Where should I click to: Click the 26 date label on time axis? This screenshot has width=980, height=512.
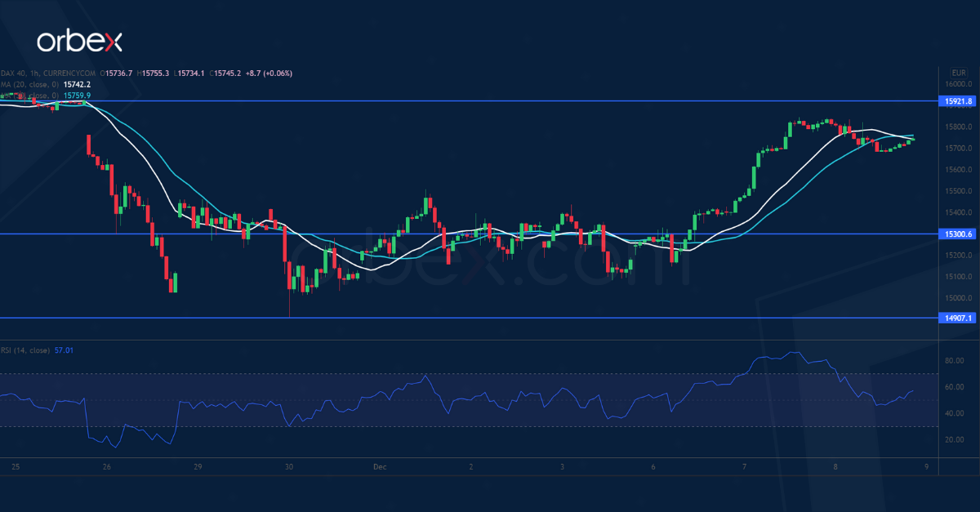tap(107, 466)
